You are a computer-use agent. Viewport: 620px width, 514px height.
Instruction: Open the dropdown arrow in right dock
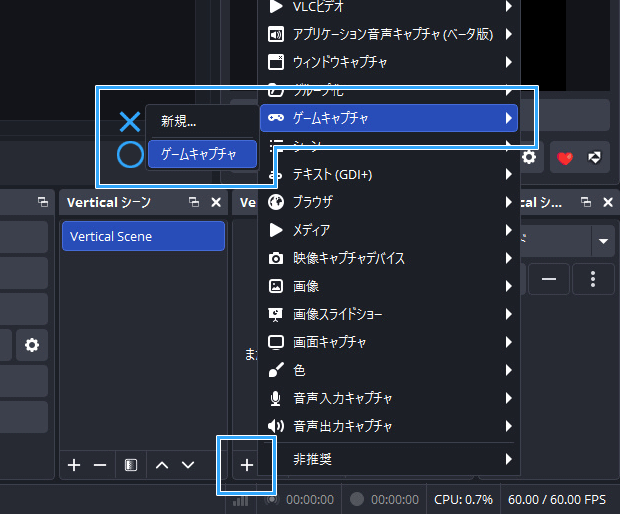coord(603,241)
